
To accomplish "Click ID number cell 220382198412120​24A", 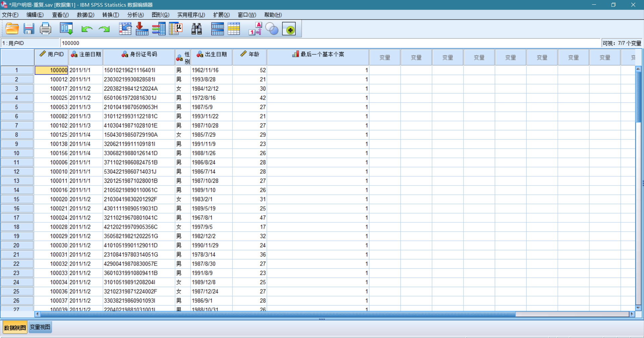I will pos(139,89).
